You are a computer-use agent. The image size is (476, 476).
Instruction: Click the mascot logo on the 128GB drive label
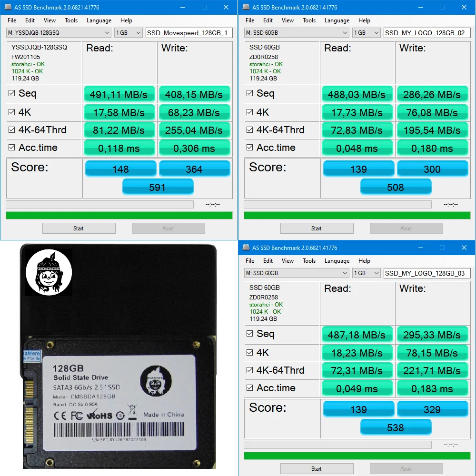point(156,381)
